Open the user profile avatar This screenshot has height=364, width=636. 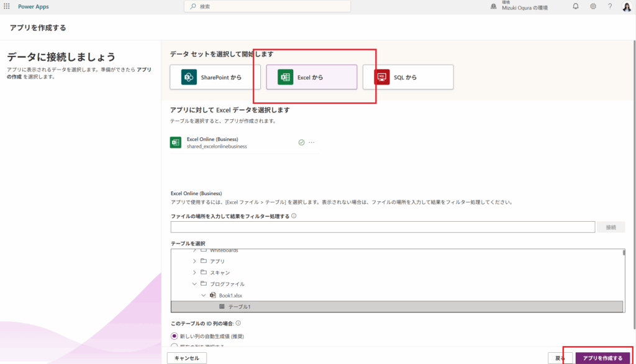point(626,6)
